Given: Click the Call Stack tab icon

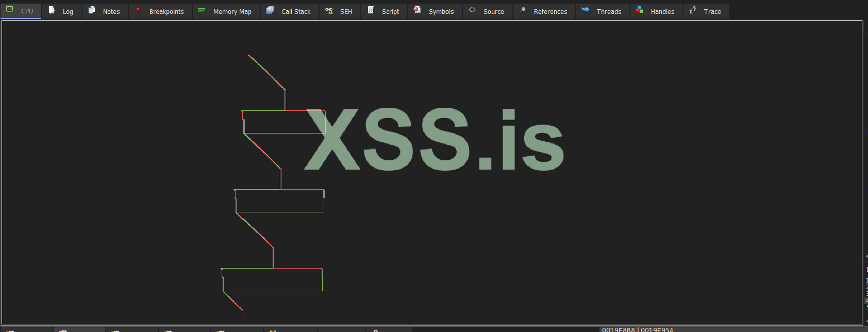Looking at the screenshot, I should pyautogui.click(x=270, y=10).
